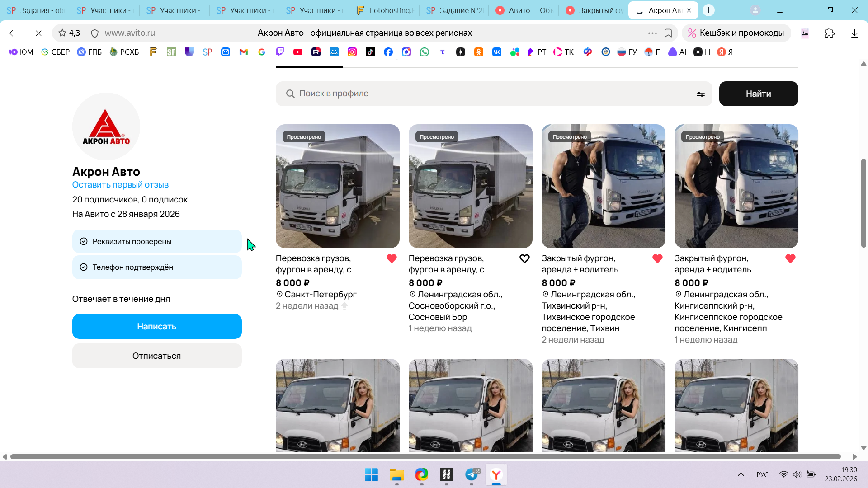Click the search filter settings icon
This screenshot has width=868, height=488.
click(700, 94)
